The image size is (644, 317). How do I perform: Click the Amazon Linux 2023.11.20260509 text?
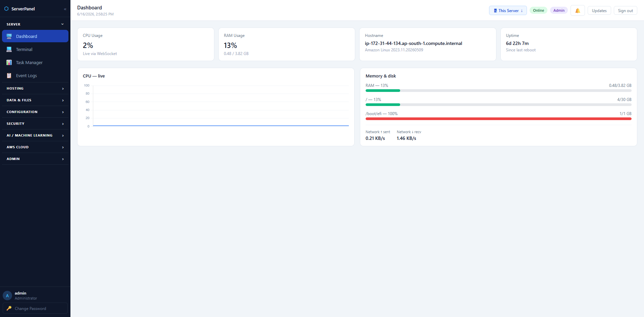point(394,50)
